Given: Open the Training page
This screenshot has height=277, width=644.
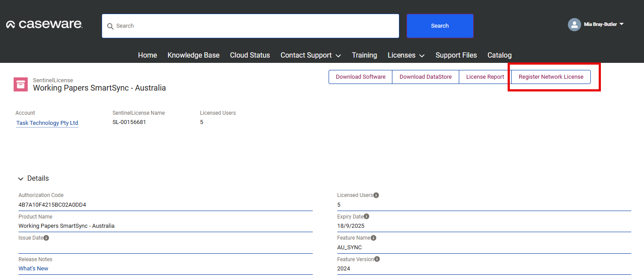Looking at the screenshot, I should point(364,55).
